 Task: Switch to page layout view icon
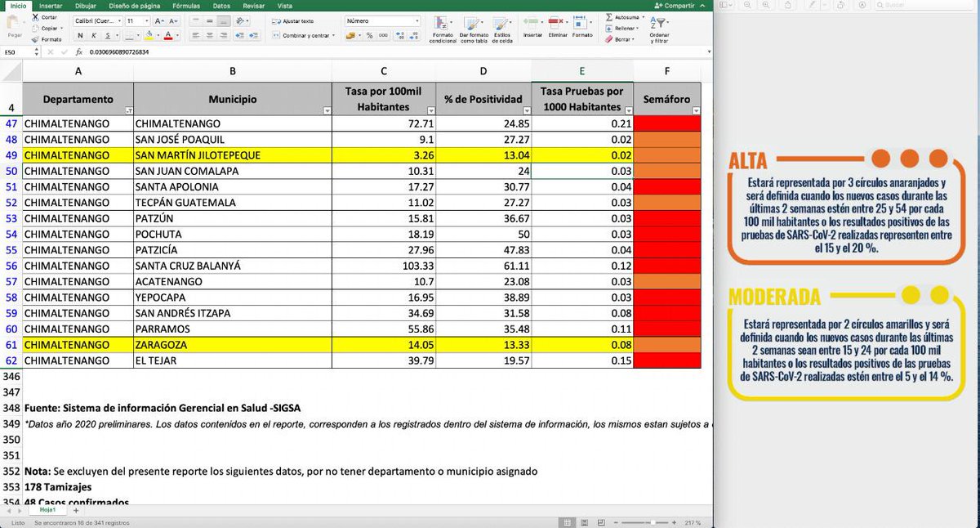tap(586, 521)
